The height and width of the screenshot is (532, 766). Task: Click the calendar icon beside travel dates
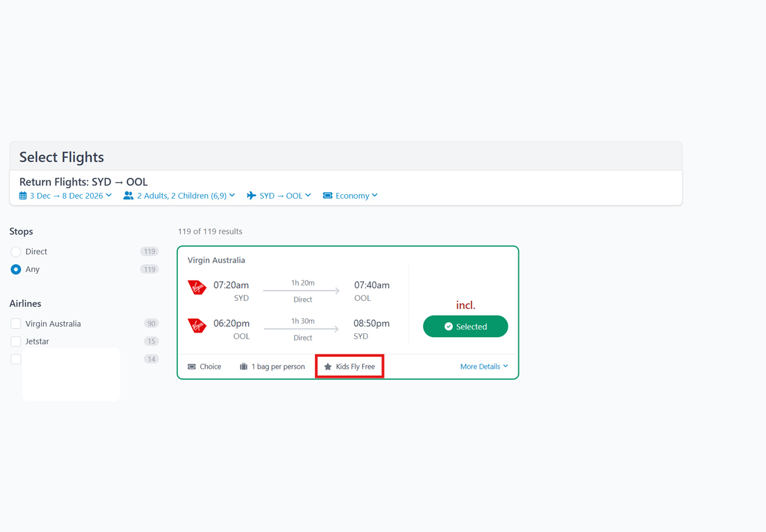tap(23, 196)
